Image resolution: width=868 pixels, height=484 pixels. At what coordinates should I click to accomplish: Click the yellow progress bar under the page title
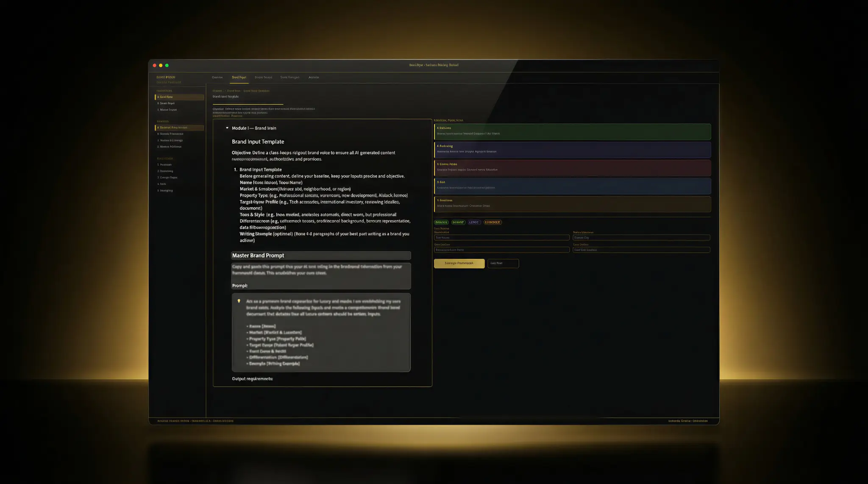pyautogui.click(x=248, y=104)
